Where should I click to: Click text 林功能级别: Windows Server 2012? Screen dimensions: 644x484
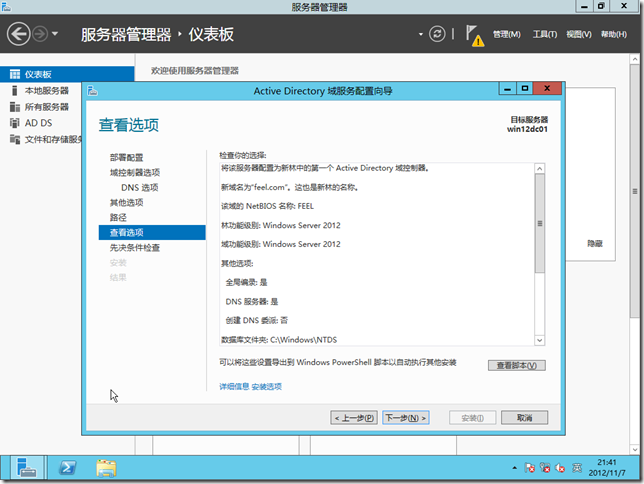(x=281, y=225)
